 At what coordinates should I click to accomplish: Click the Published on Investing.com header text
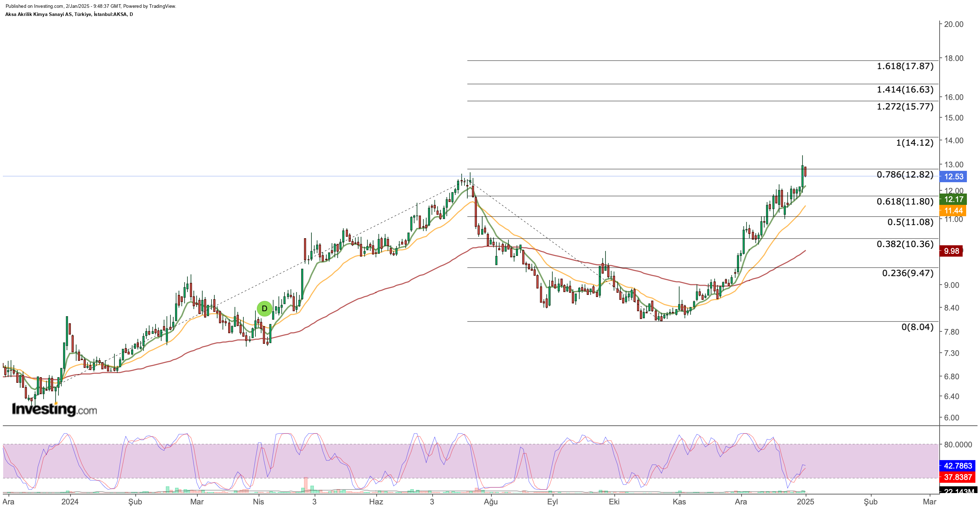91,6
